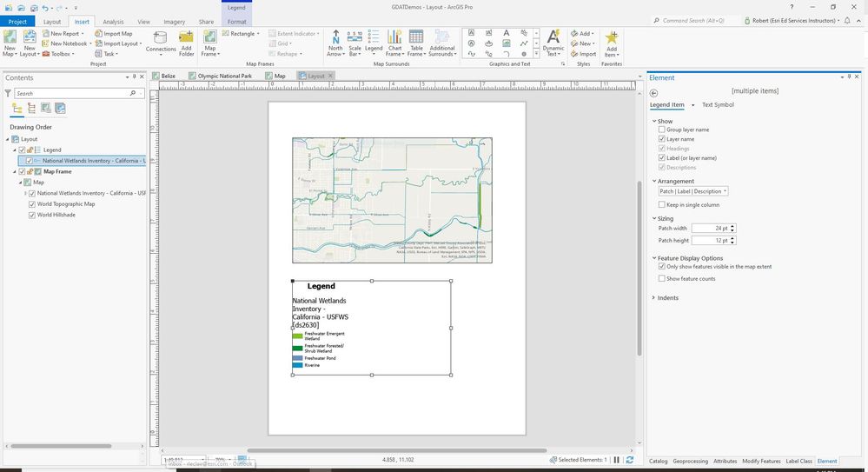Click the New Map icon
The image size is (868, 472).
(x=10, y=37)
